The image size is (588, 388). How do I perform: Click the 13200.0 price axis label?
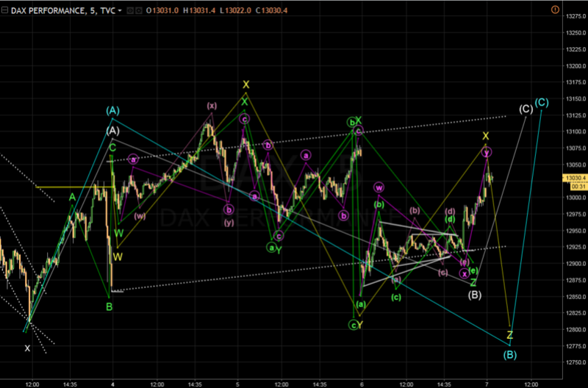point(576,66)
